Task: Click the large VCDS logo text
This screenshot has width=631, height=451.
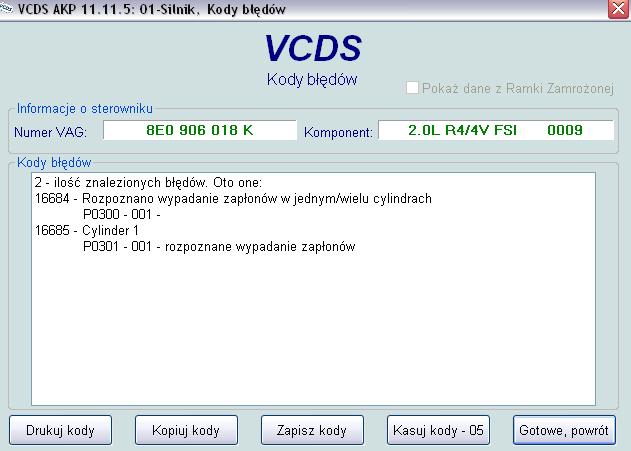Action: coord(313,48)
